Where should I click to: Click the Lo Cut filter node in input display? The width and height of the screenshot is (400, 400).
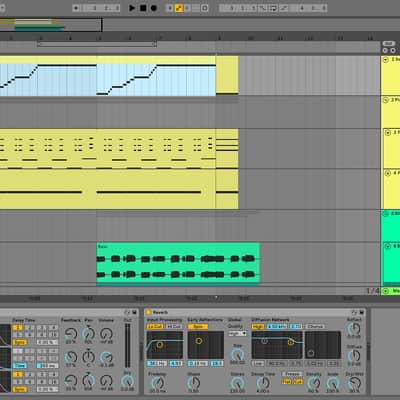click(x=159, y=344)
